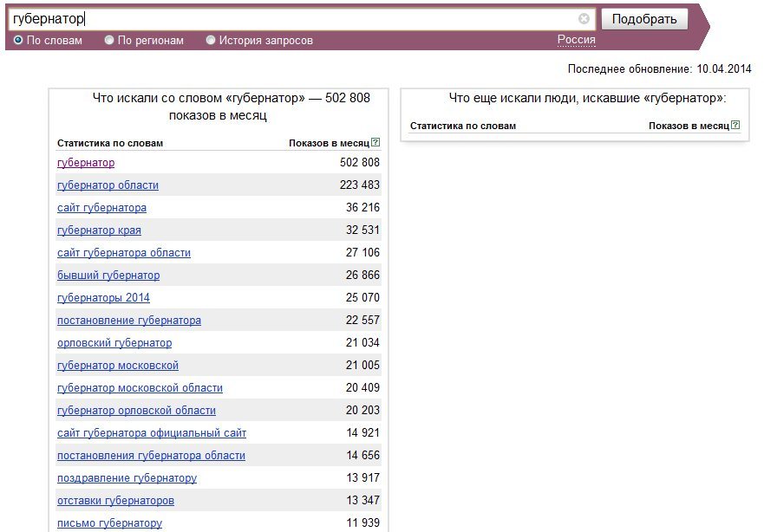Screen dimensions: 764x532
Task: Clear the search field with the X icon
Action: [x=584, y=18]
